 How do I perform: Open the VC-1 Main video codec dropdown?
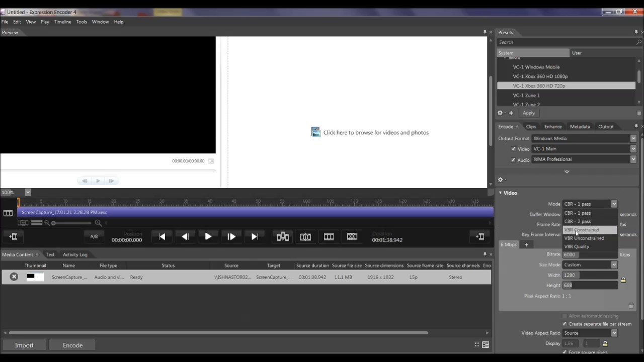(x=584, y=149)
